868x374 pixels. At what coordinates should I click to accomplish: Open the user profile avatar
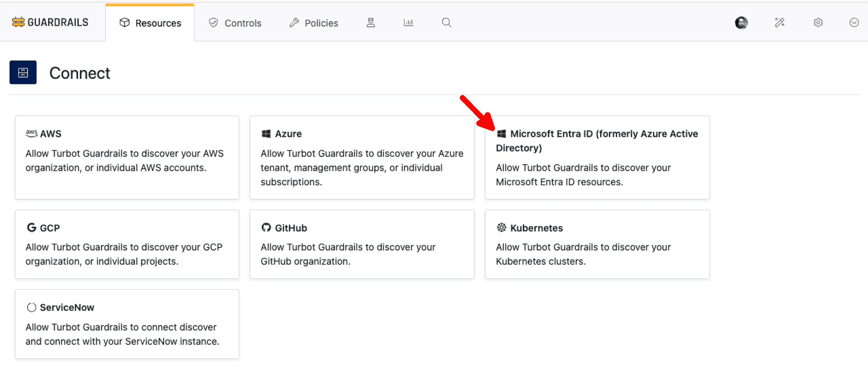[741, 22]
